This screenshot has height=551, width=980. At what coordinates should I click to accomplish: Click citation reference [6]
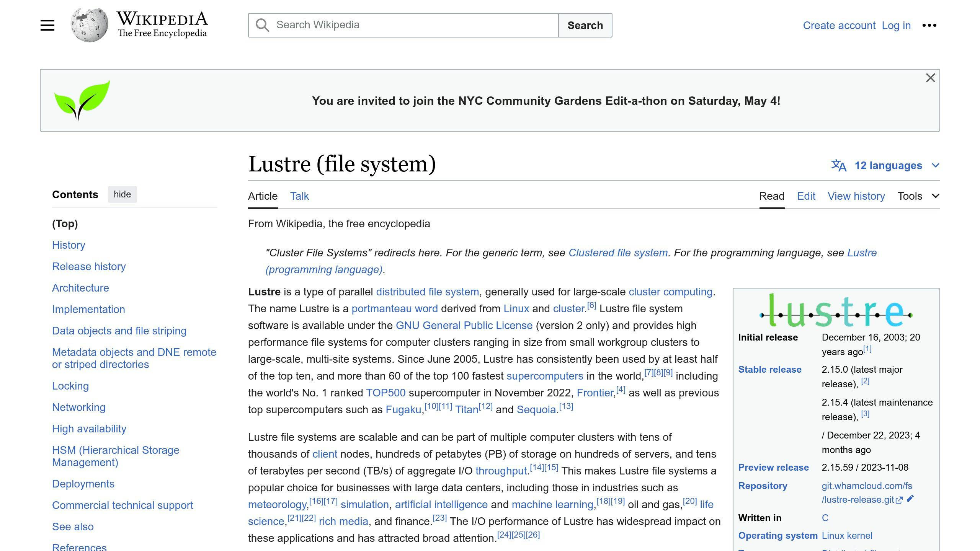pyautogui.click(x=591, y=305)
